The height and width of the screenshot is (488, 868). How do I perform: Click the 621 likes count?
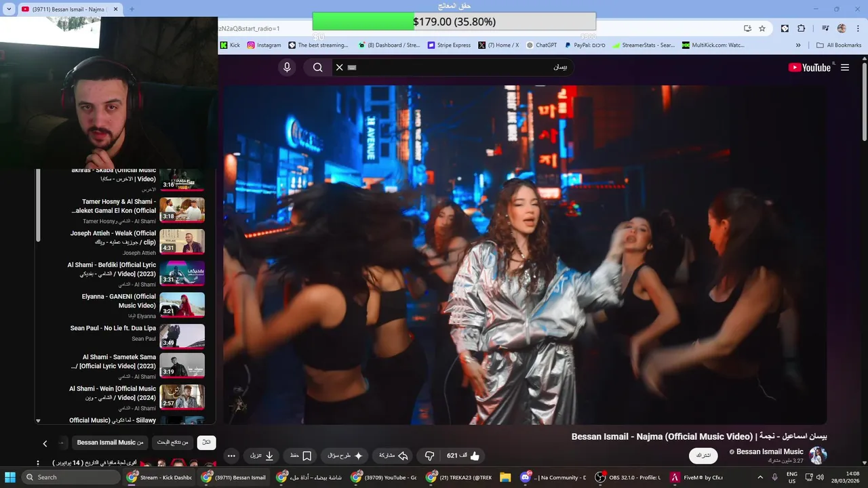coord(457,456)
